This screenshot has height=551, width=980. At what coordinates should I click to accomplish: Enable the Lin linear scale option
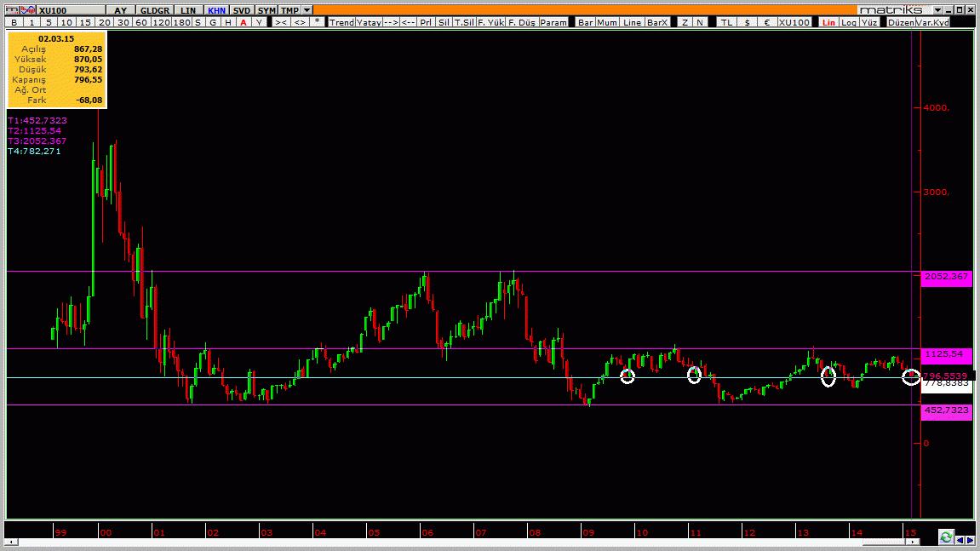point(828,22)
